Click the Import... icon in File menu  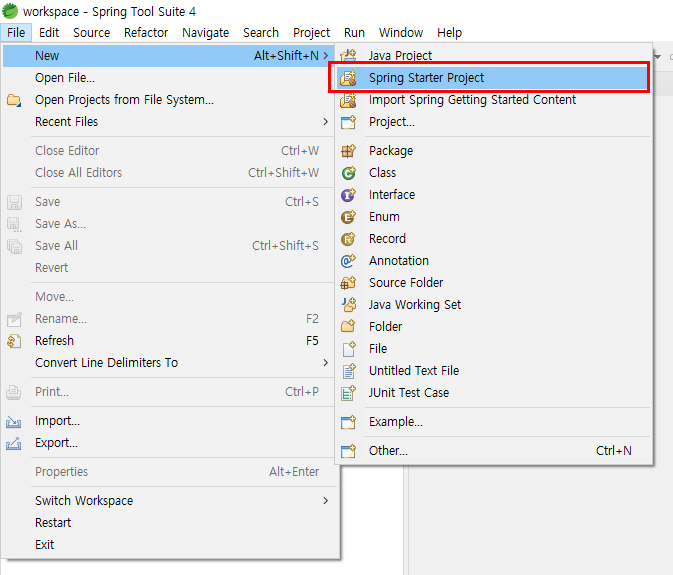pyautogui.click(x=14, y=422)
